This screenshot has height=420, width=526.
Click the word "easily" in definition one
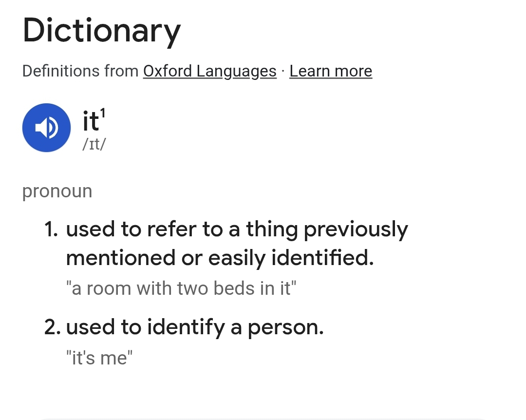pos(237,258)
